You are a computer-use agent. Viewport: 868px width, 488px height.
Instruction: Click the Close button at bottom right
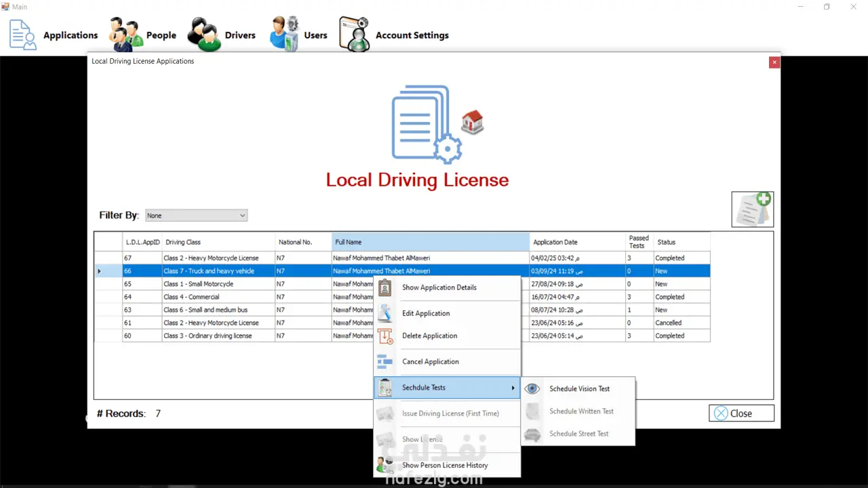[x=741, y=413]
